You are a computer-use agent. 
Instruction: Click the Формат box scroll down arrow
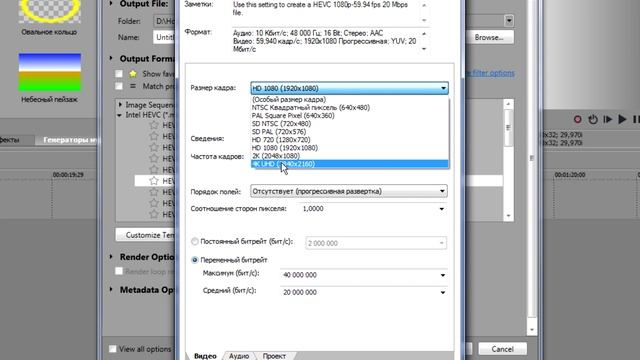pos(424,49)
